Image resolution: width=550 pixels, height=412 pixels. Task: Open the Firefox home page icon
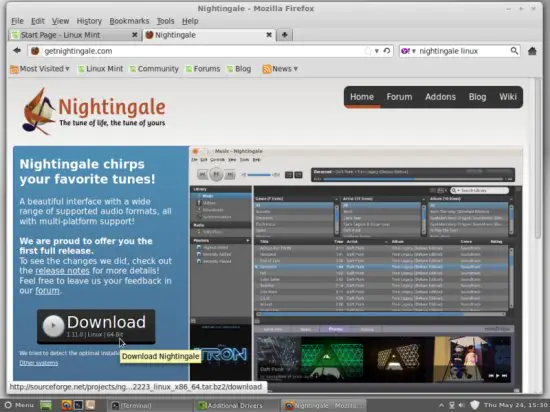532,51
